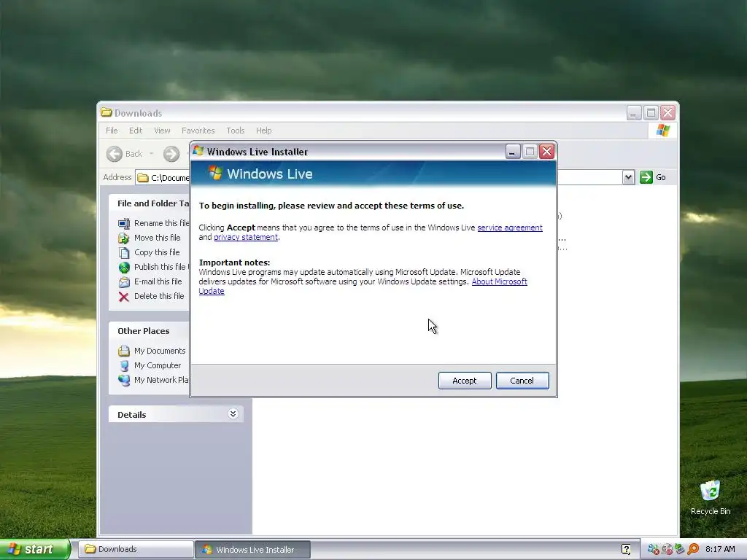Go to My Computer from Other Places

[x=158, y=365]
